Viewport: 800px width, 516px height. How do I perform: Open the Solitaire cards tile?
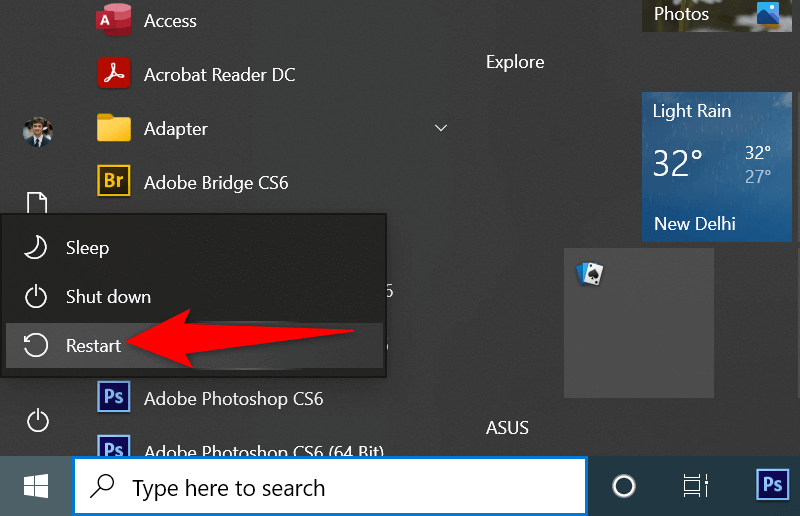[638, 323]
